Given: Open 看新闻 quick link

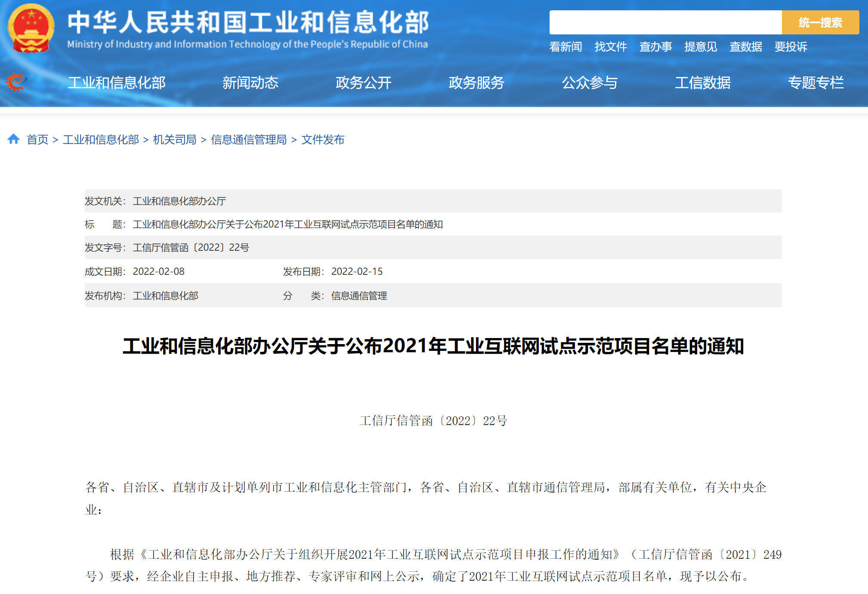Looking at the screenshot, I should click(565, 46).
